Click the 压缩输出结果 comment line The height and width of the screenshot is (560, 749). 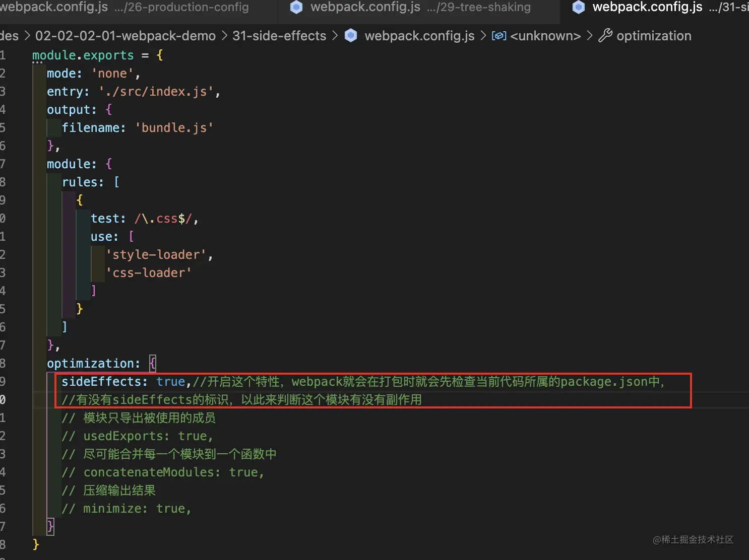[109, 490]
